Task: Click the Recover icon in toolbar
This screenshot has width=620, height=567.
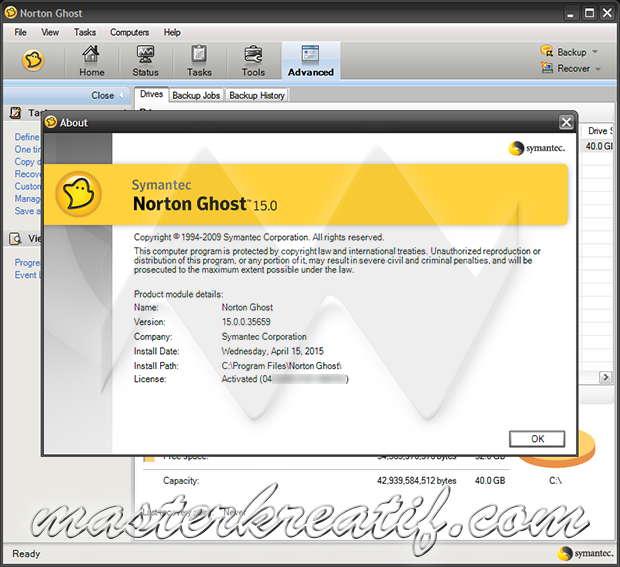Action: point(547,68)
